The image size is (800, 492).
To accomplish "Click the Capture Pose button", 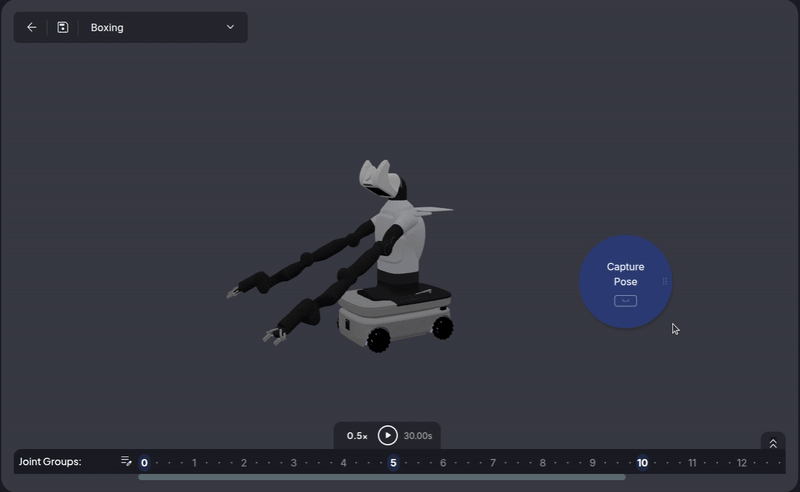I will pyautogui.click(x=626, y=281).
